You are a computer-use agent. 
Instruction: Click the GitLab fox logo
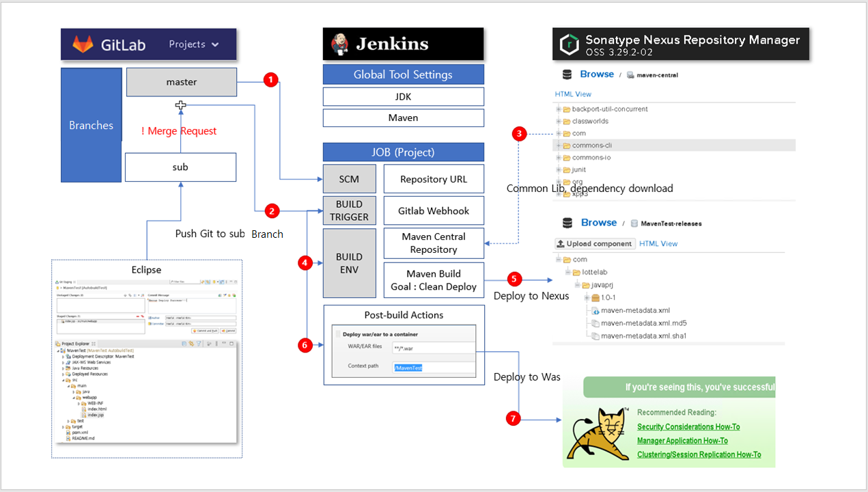[83, 44]
